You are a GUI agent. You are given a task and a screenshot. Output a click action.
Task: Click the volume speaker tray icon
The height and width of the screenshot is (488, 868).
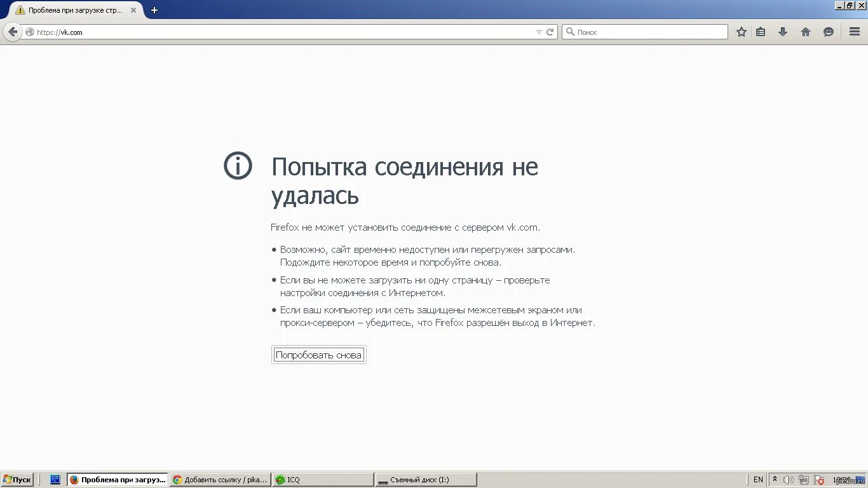click(x=789, y=480)
